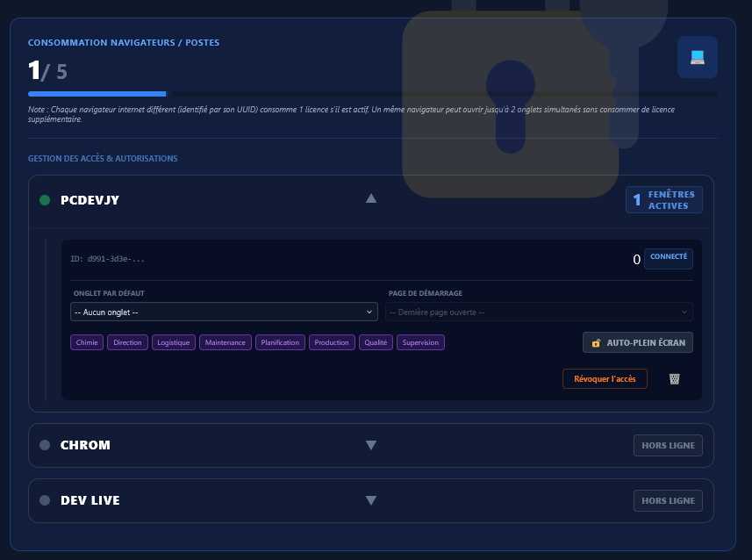Toggle Auto-plein écran button
Screen dimensions: 752x560
pyautogui.click(x=638, y=342)
